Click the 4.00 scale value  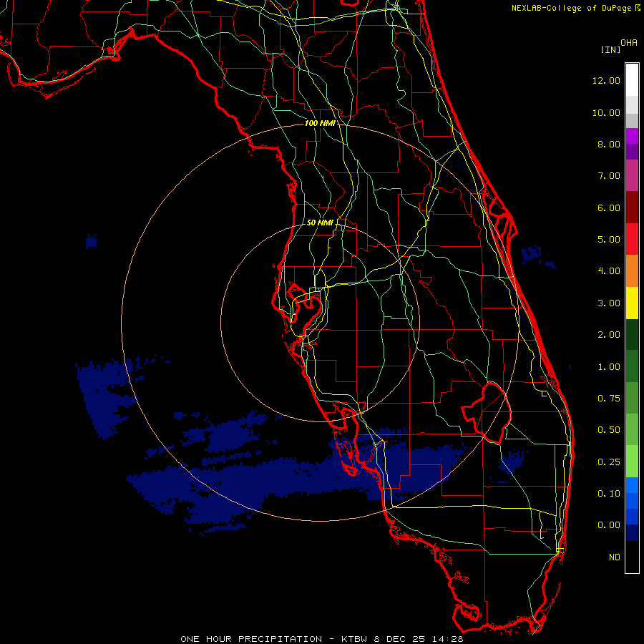tap(609, 271)
